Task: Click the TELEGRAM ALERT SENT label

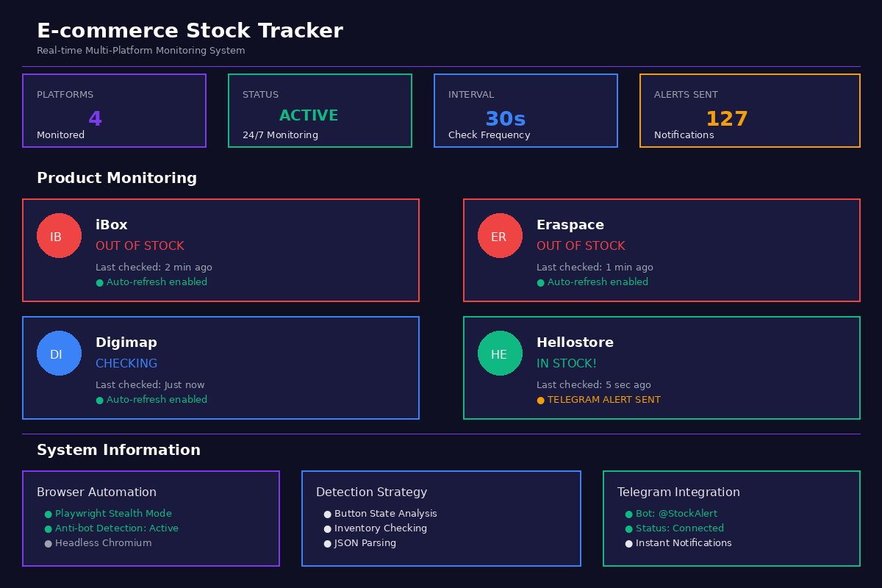Action: [x=606, y=400]
